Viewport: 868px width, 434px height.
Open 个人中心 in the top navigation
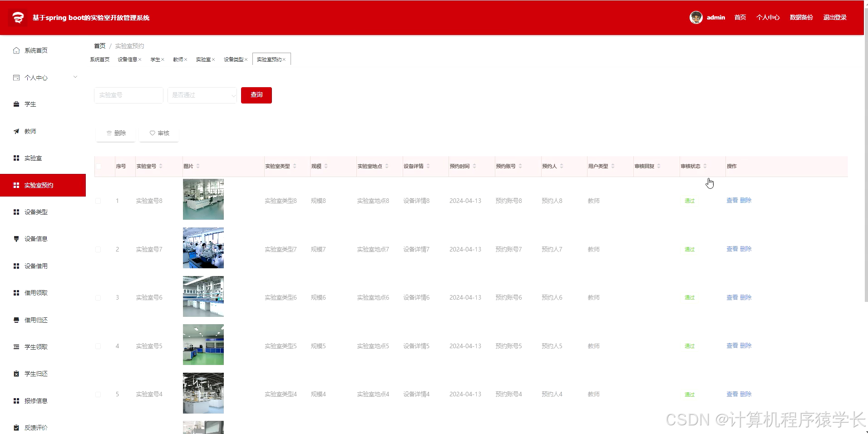[x=768, y=17]
